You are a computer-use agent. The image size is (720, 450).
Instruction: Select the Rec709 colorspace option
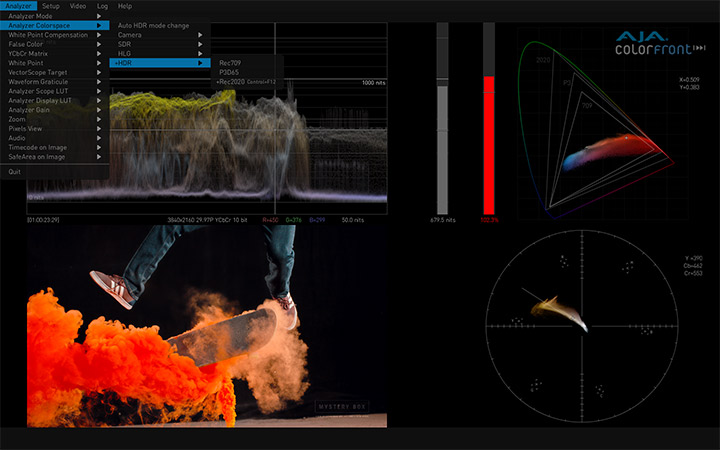[x=229, y=62]
